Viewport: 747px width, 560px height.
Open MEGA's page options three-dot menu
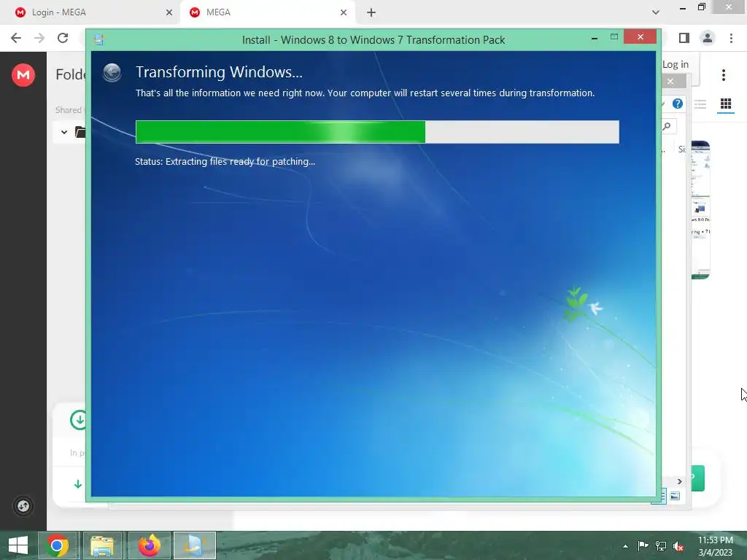click(x=724, y=75)
